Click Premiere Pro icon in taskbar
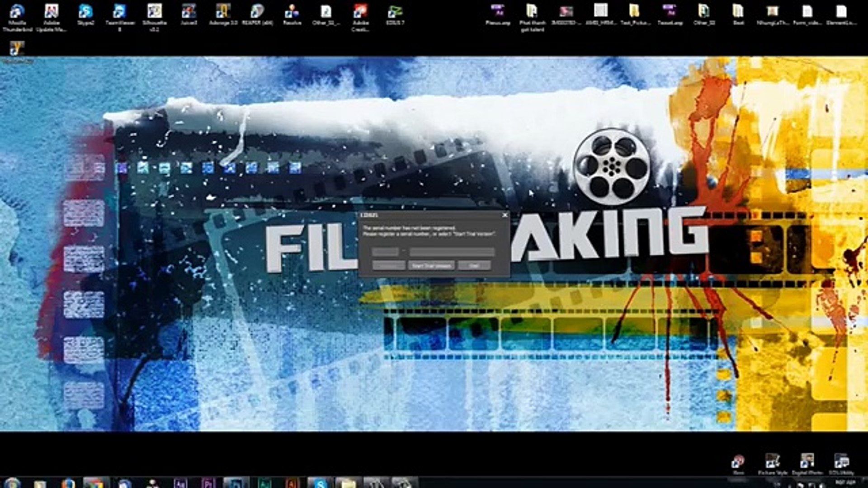Viewport: 868px width, 488px height. coord(208,483)
